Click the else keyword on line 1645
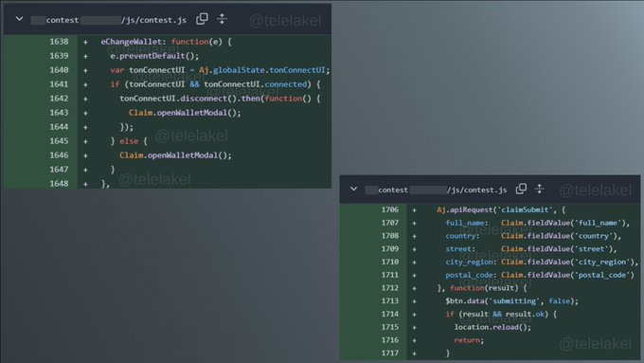This screenshot has width=644, height=363. point(129,141)
